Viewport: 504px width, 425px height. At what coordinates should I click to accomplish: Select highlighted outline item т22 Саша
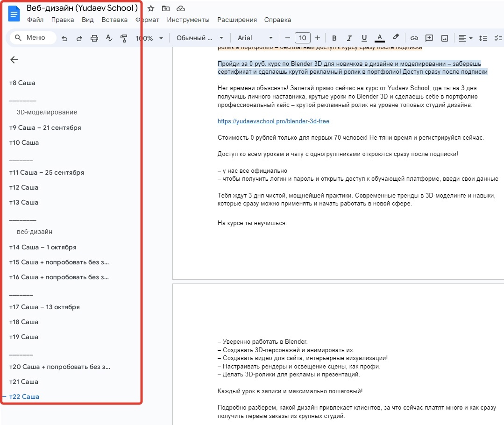[24, 397]
